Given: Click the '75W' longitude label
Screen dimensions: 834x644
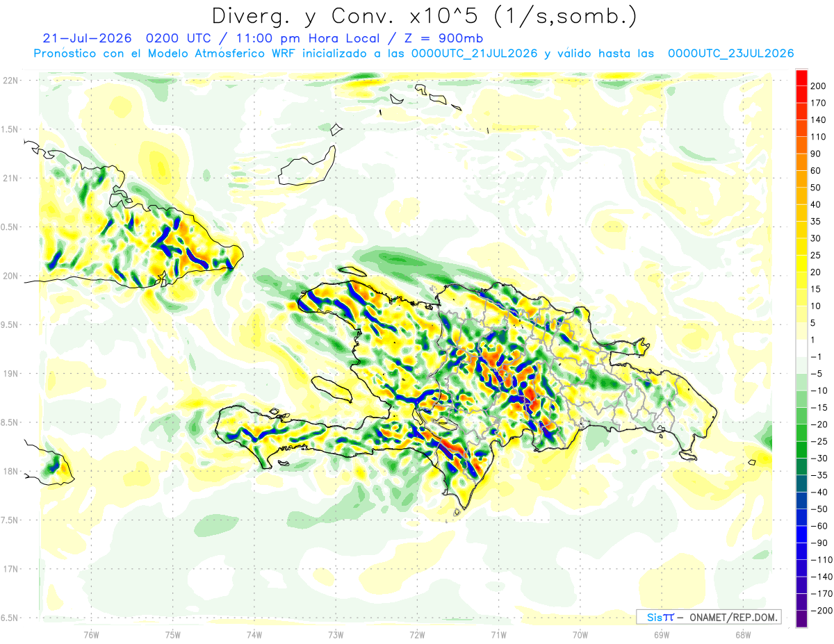Looking at the screenshot, I should click(x=173, y=634).
